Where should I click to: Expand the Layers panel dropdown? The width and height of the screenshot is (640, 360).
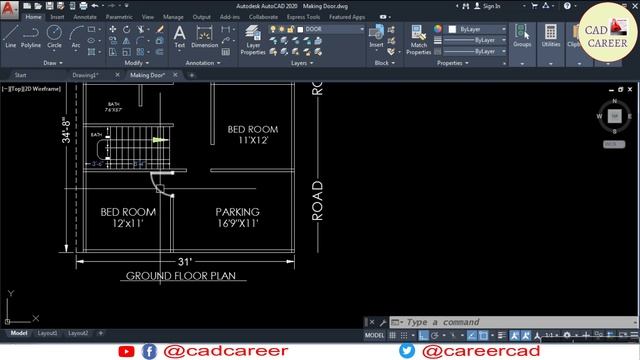point(302,63)
